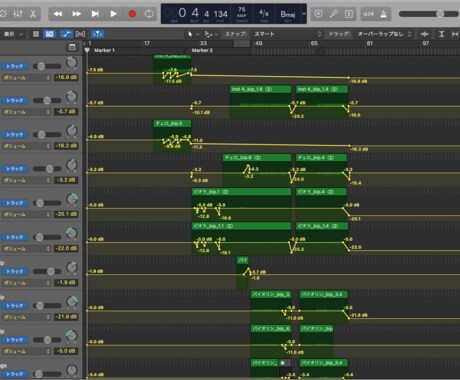Screen dimensions: 460x380
Task: Toggle the global tracks icon above track headers
Action: 72,47
